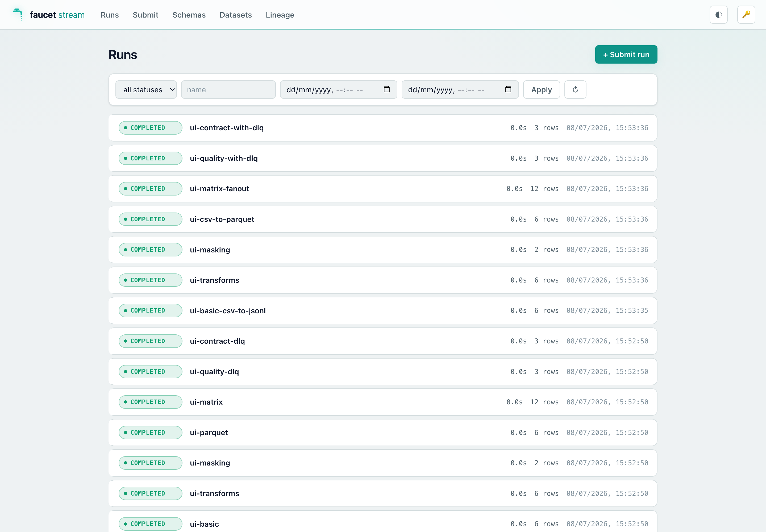Open the ui-parquet run
Screen dimensions: 766x532
tap(383, 432)
